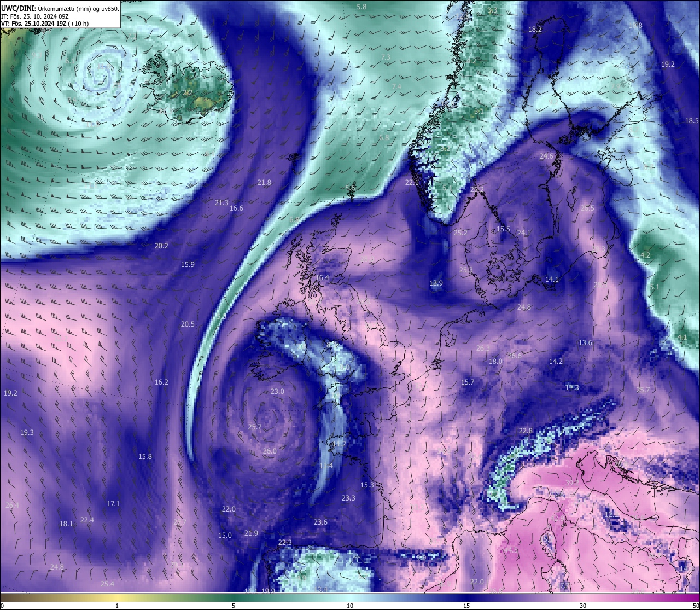The image size is (700, 610).
Task: Click the map value '5.8'
Action: pos(361,7)
